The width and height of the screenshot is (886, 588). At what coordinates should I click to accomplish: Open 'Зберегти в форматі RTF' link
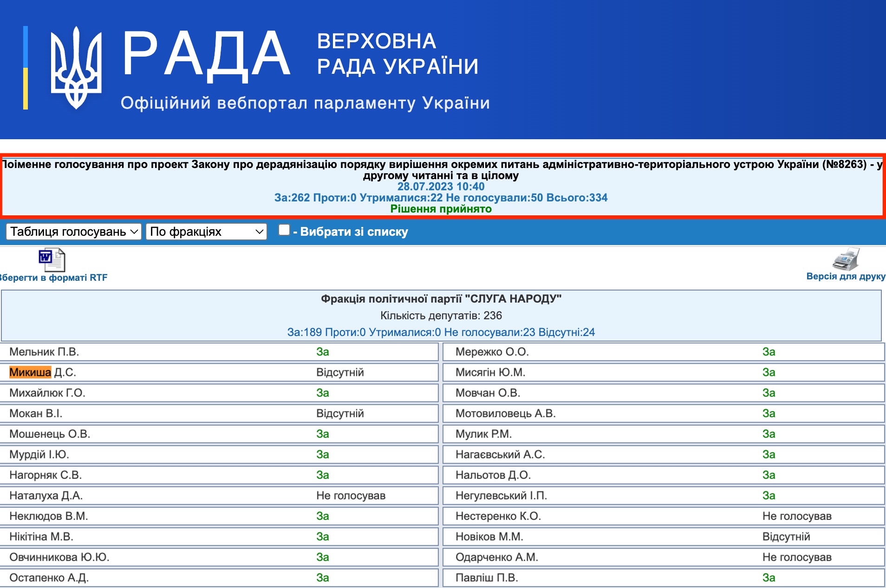pyautogui.click(x=53, y=278)
